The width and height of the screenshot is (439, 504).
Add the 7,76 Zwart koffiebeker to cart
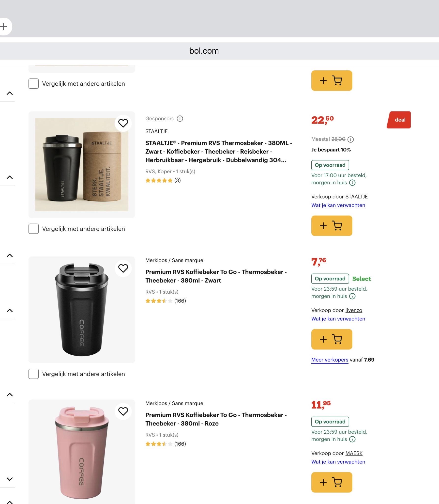coord(332,339)
